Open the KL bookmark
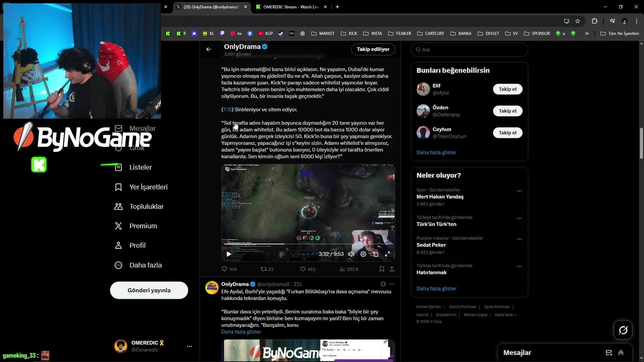This screenshot has height=362, width=644. [208, 34]
